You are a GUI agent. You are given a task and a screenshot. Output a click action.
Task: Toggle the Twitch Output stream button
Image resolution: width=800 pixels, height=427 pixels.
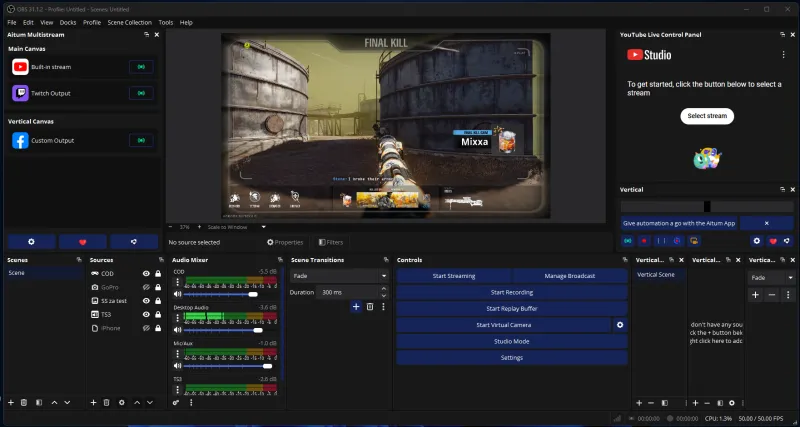pos(143,93)
